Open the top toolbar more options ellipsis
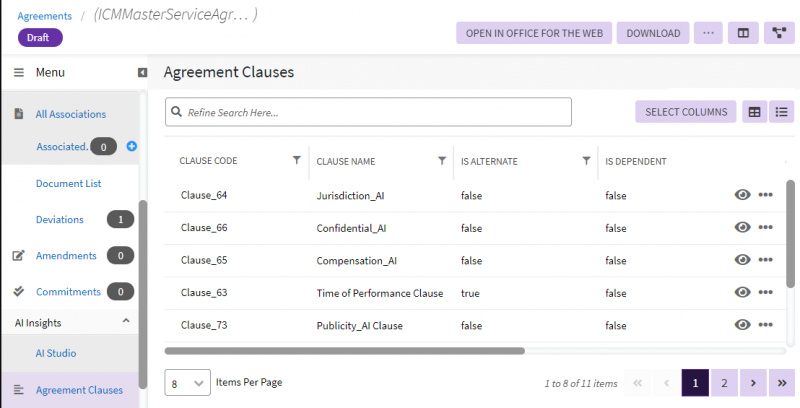 click(708, 33)
